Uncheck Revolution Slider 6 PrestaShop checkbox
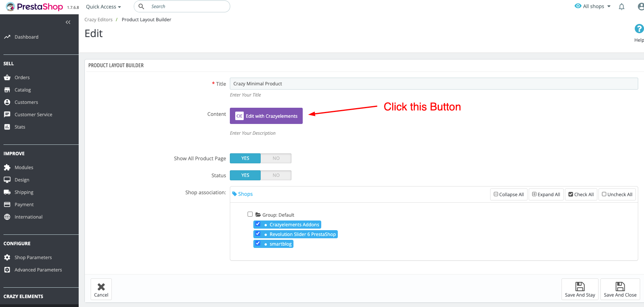The height and width of the screenshot is (307, 644). 258,234
